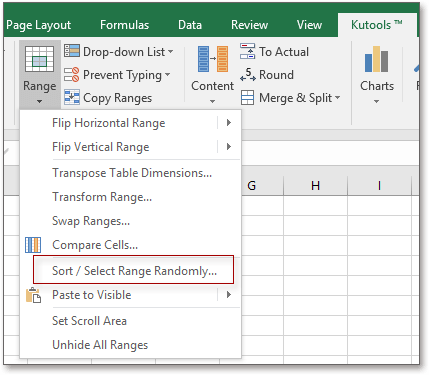
Task: Switch to the Formulas tab
Action: click(124, 25)
